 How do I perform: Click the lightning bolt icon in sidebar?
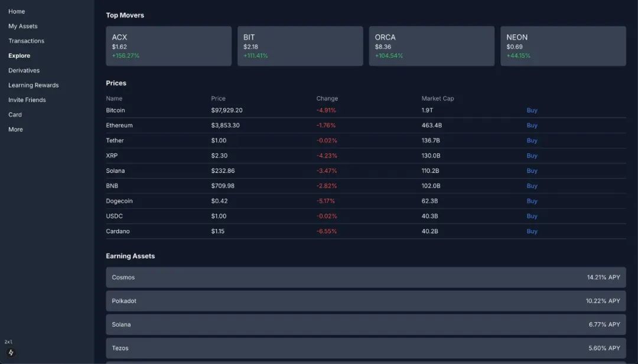click(x=11, y=353)
